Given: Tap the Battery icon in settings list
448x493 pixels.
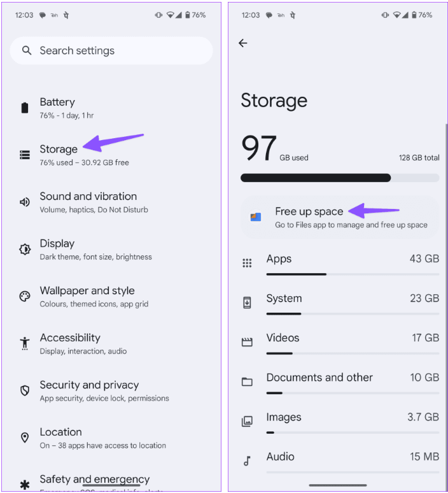Looking at the screenshot, I should 25,108.
